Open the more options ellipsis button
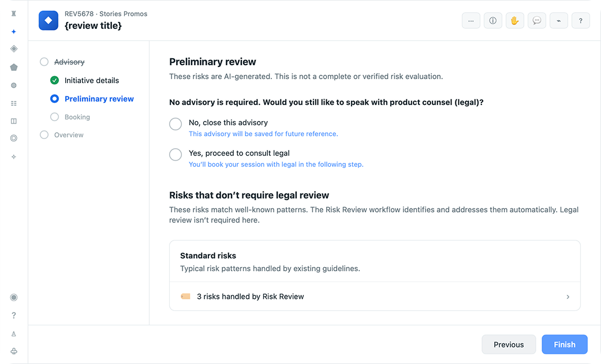 [x=471, y=21]
